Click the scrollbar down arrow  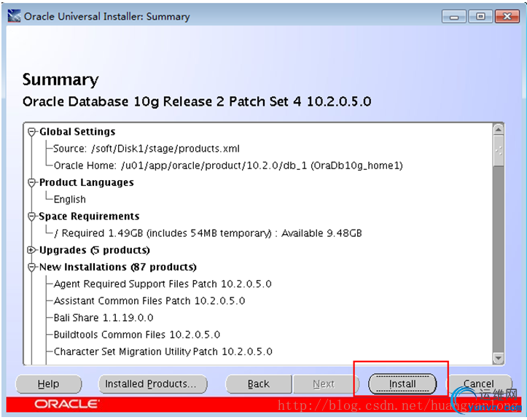click(x=499, y=358)
